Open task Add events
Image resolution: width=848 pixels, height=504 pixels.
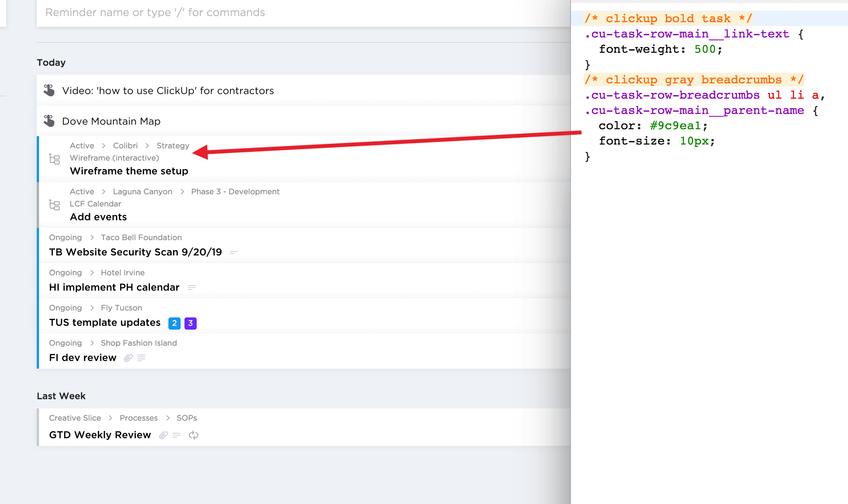tap(98, 217)
